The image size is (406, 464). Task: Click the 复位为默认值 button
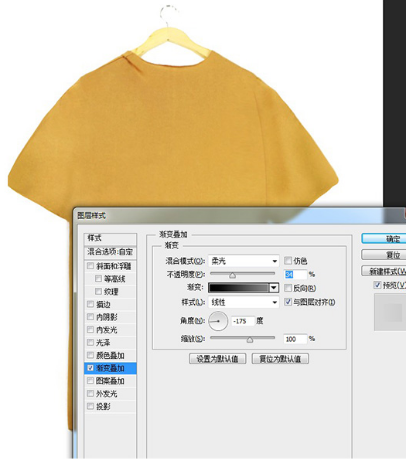pyautogui.click(x=280, y=359)
